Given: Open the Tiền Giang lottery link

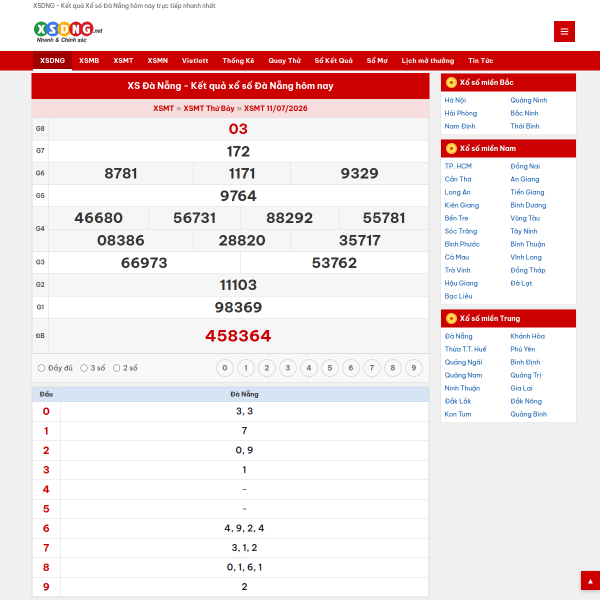Looking at the screenshot, I should coord(527,192).
